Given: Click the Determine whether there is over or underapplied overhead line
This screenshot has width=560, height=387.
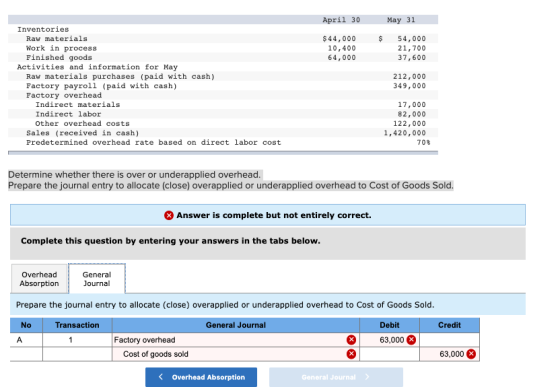Looking at the screenshot, I should (x=134, y=175).
